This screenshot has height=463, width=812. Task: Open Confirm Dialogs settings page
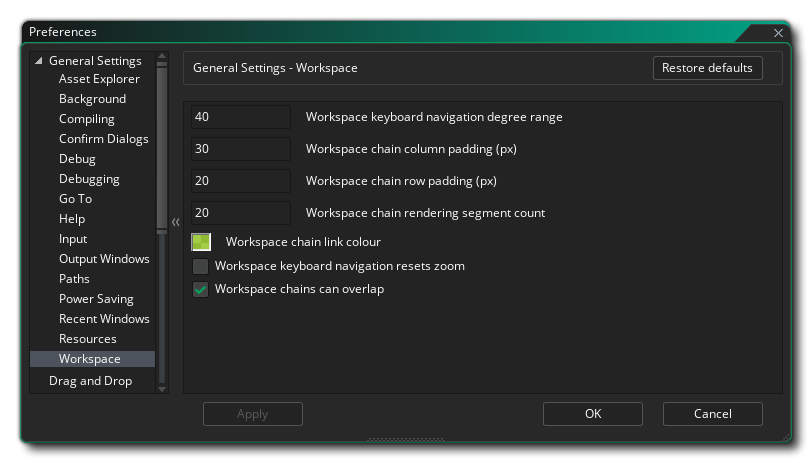pyautogui.click(x=103, y=139)
